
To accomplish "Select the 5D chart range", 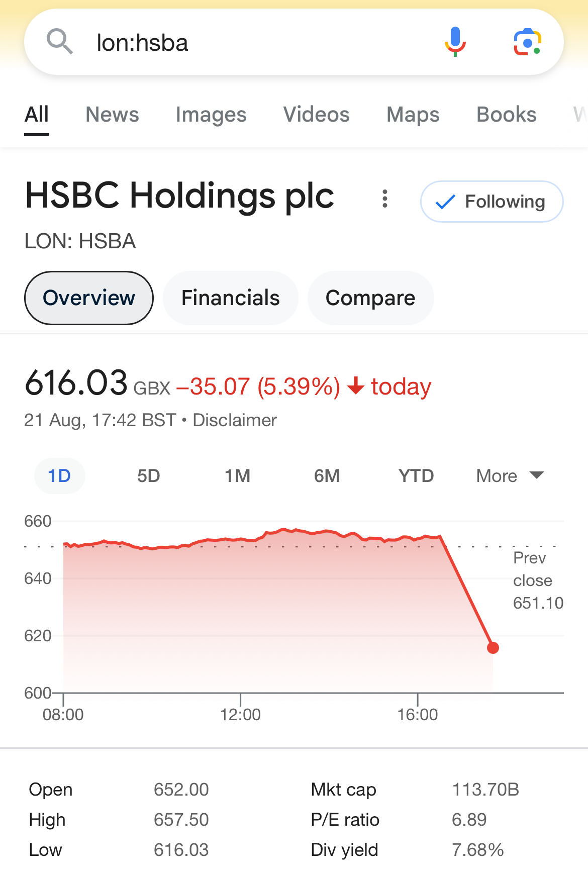I will (149, 475).
